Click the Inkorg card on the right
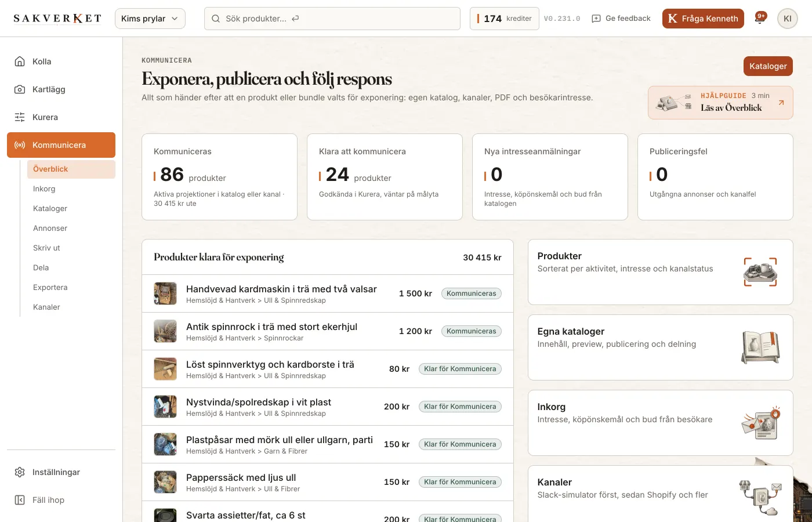 point(661,423)
